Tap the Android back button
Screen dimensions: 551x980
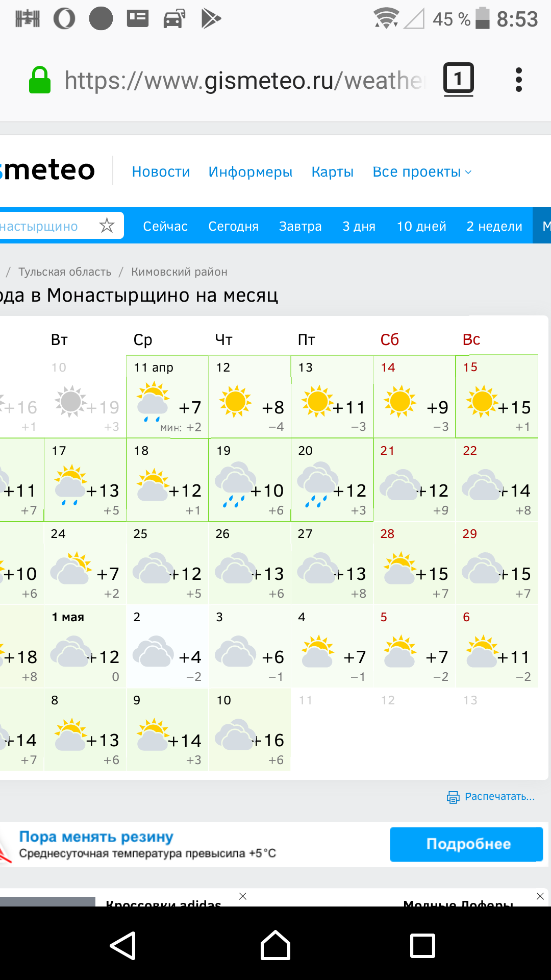point(123,945)
